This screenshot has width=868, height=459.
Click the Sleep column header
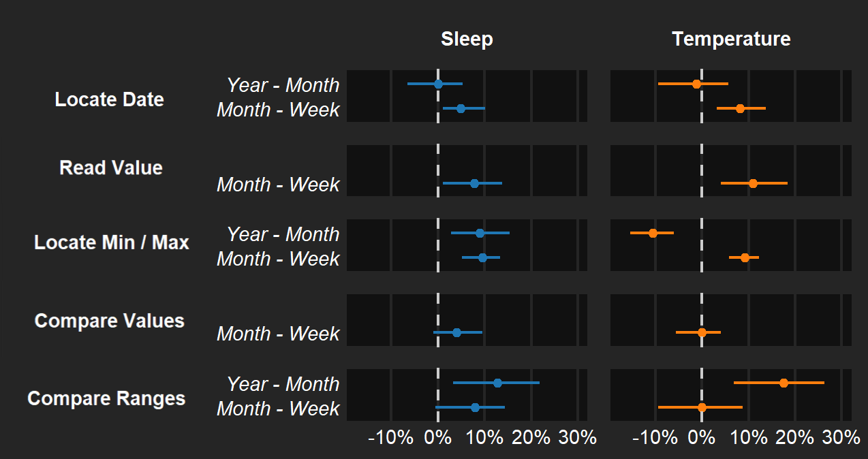[x=467, y=39]
